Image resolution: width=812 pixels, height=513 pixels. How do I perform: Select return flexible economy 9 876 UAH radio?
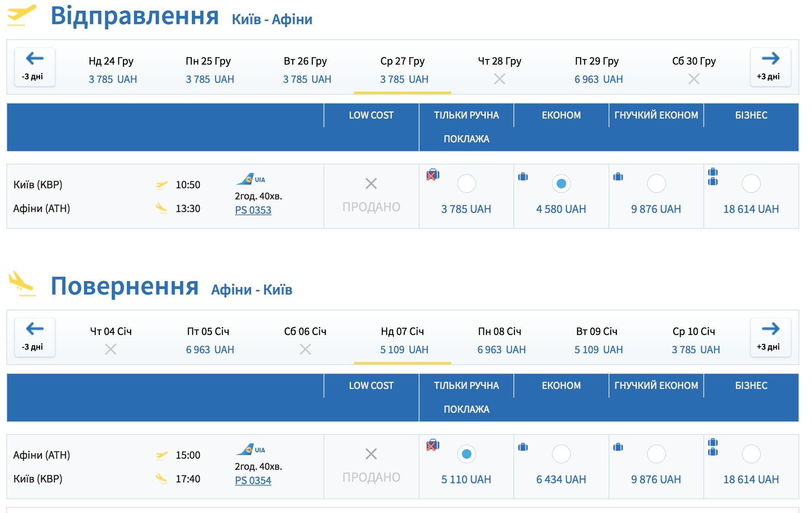click(x=656, y=454)
